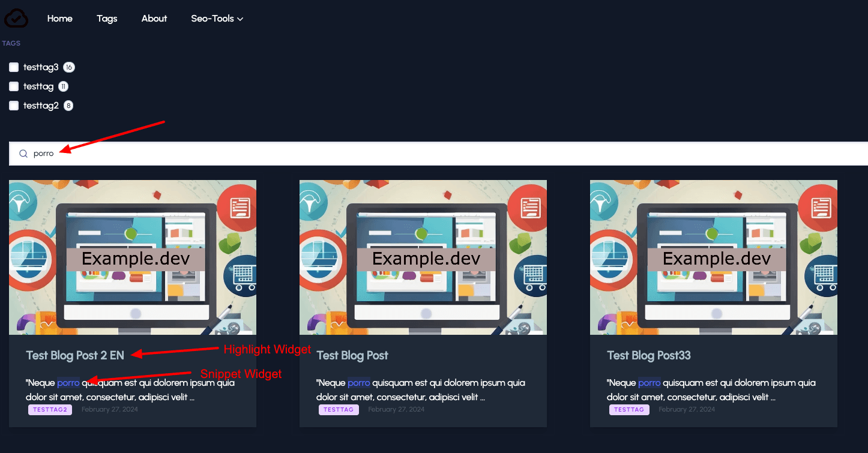Click the TESTTAG badge on Test Blog Post

click(339, 410)
